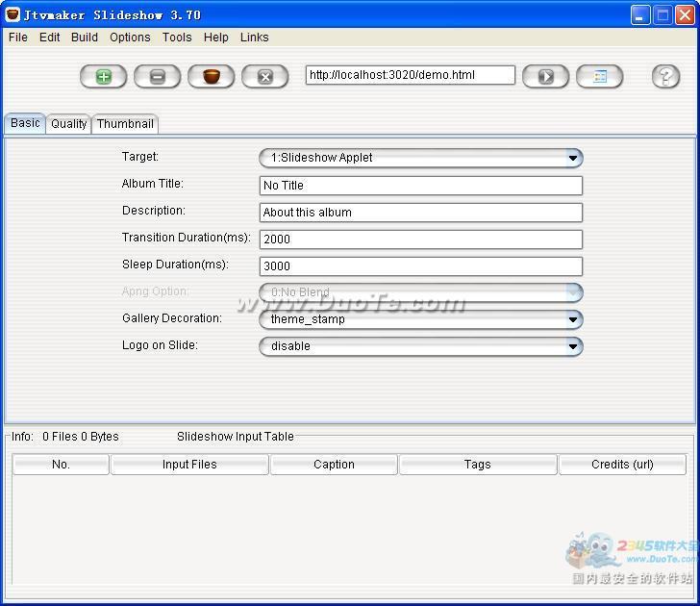Click the Transition Duration field with 2000
The height and width of the screenshot is (606, 700).
pyautogui.click(x=421, y=240)
